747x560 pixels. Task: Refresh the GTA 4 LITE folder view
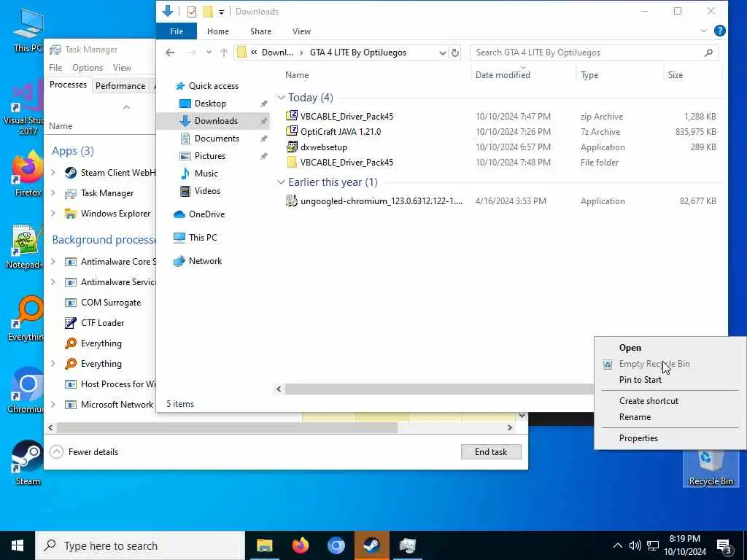click(455, 52)
